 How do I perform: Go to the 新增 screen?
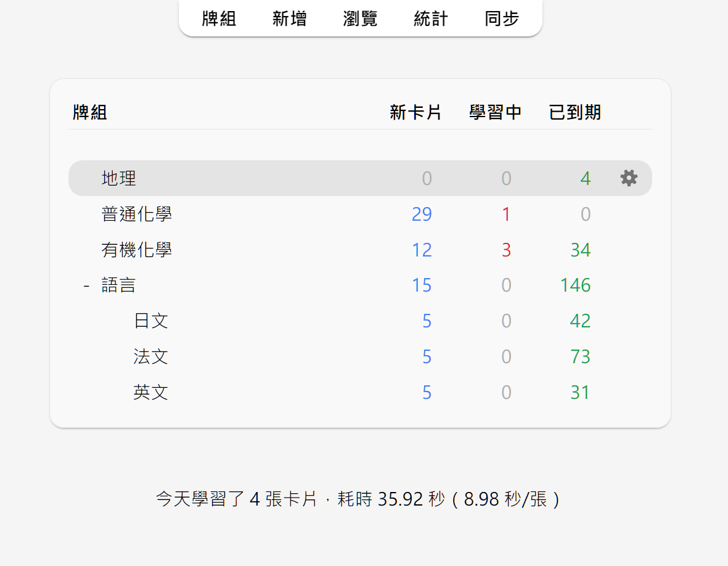point(289,19)
